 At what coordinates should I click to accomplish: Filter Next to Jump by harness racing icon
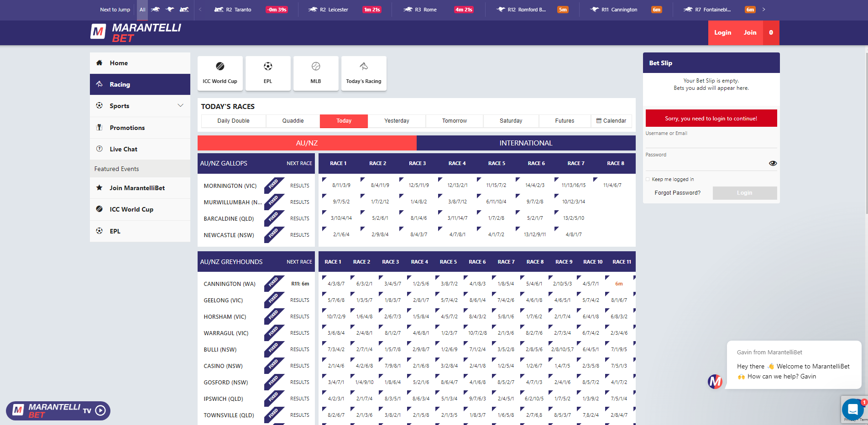(184, 10)
